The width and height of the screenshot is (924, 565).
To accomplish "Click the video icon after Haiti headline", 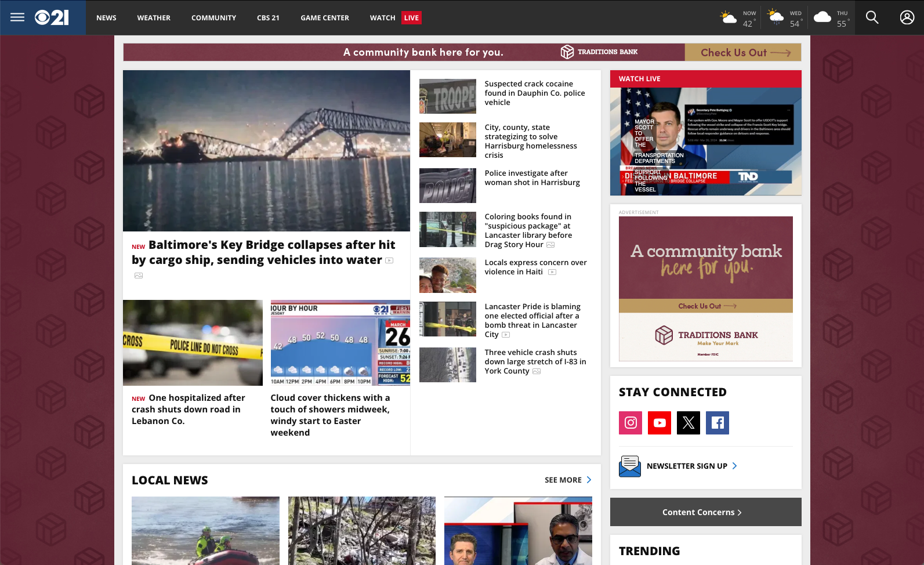I will pos(552,272).
